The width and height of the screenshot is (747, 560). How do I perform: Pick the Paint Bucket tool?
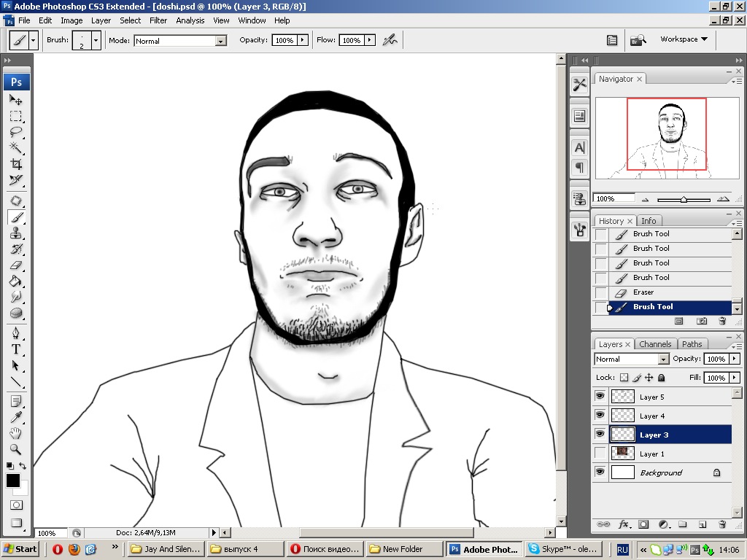coord(16,281)
